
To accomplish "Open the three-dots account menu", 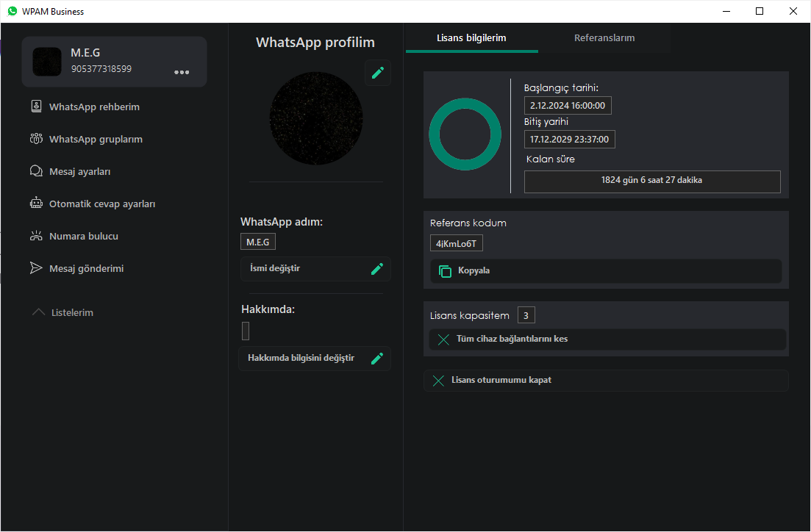I will click(182, 72).
